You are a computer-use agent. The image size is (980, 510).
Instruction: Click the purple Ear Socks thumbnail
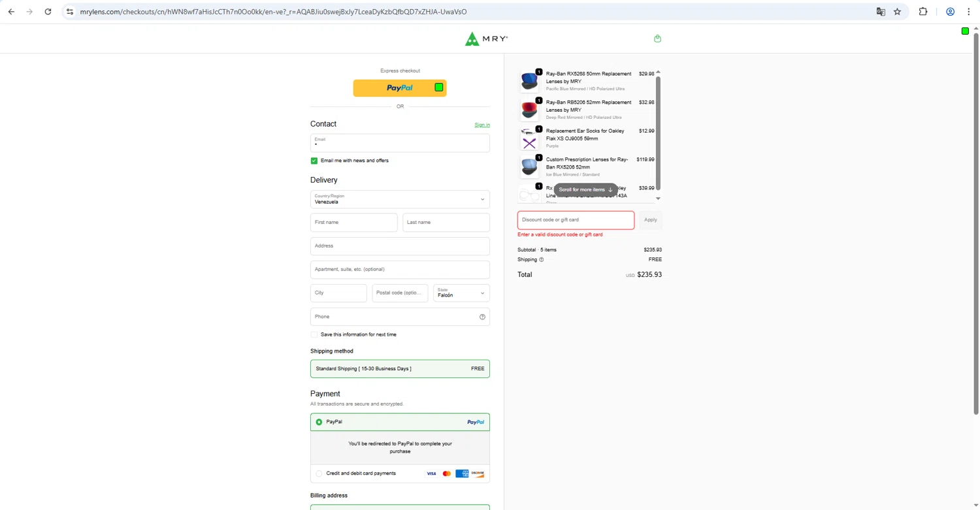pyautogui.click(x=529, y=138)
